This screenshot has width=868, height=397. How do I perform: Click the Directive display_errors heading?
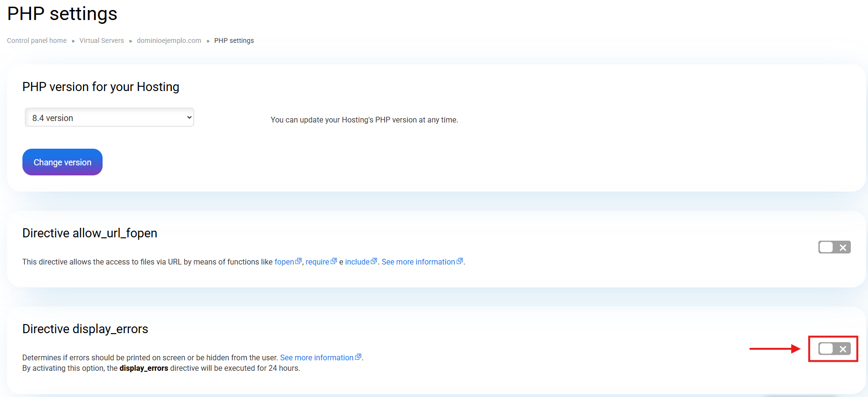point(85,329)
